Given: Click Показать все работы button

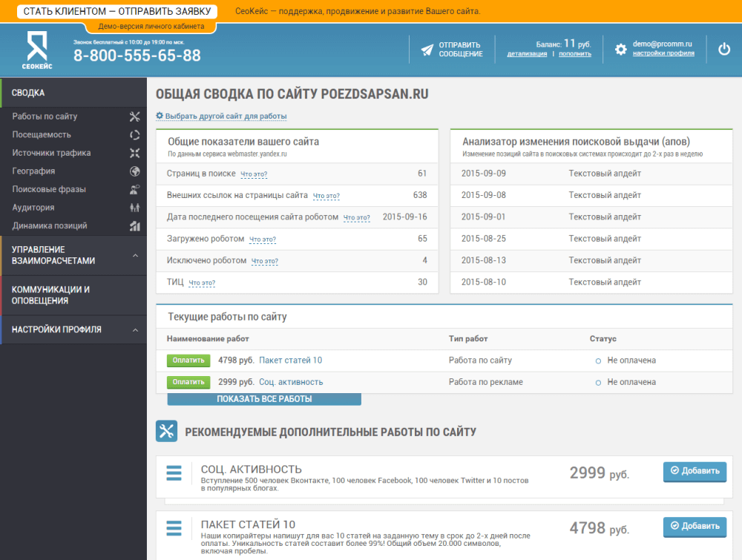Looking at the screenshot, I should 264,399.
